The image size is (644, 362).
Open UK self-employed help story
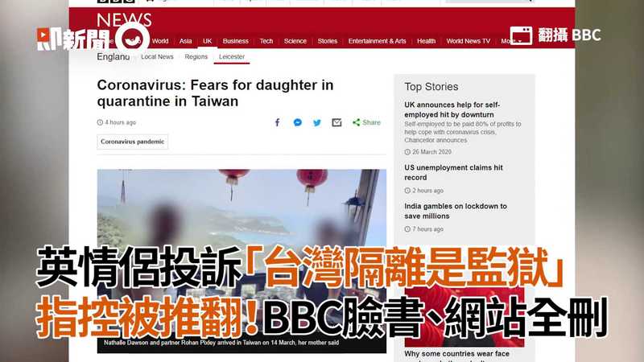click(452, 109)
